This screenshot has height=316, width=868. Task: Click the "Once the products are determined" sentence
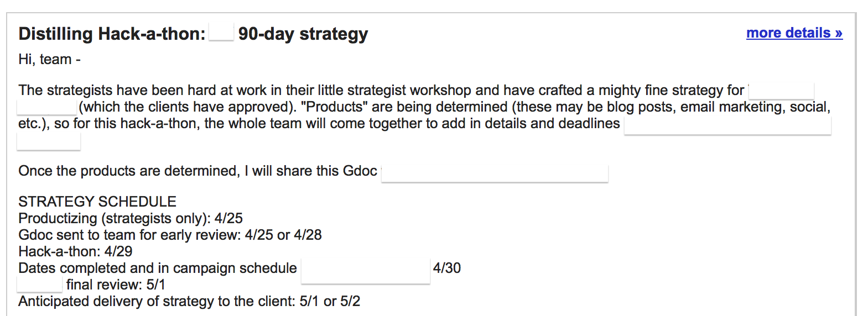[x=197, y=171]
